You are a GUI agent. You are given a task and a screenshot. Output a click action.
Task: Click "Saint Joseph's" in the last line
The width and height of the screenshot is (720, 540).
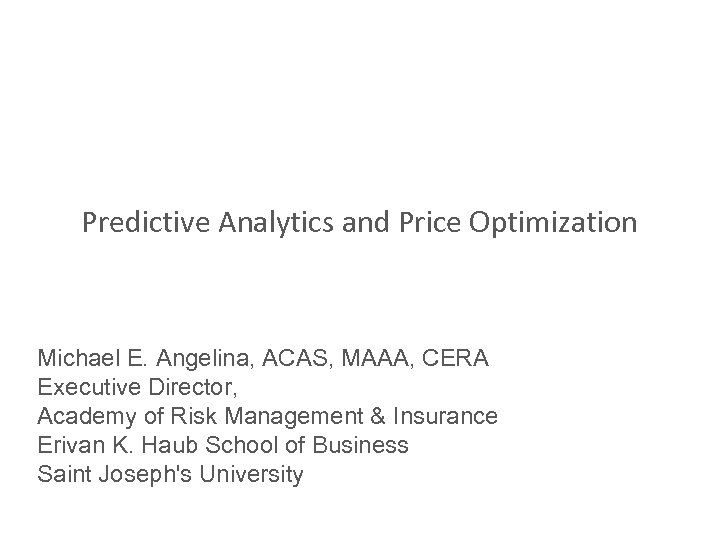[x=102, y=474]
